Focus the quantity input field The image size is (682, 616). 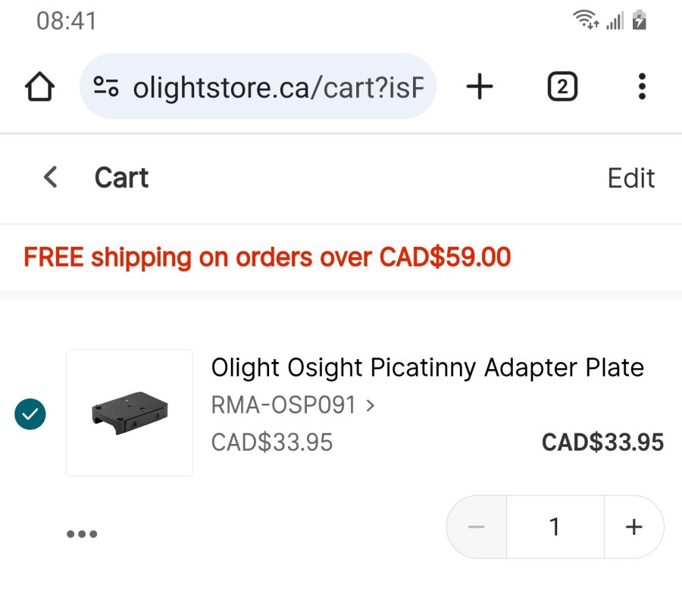(555, 527)
